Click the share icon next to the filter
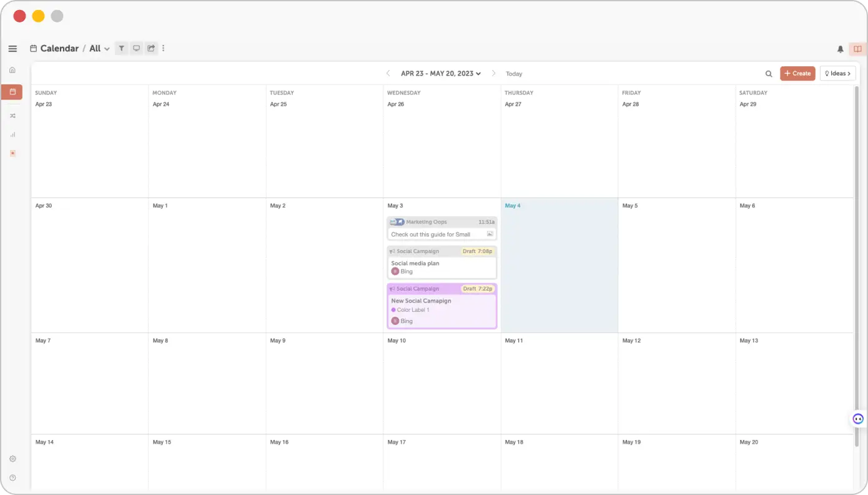 [x=151, y=48]
